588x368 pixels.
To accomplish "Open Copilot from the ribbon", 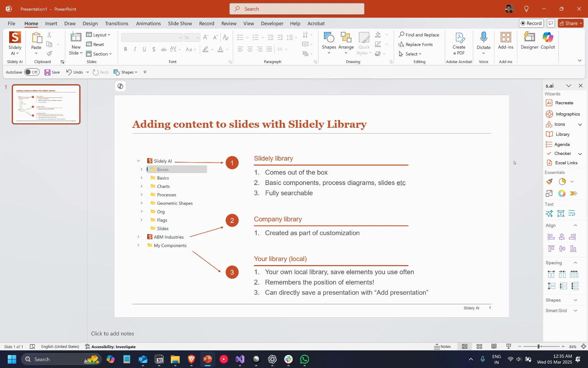I will tap(548, 41).
